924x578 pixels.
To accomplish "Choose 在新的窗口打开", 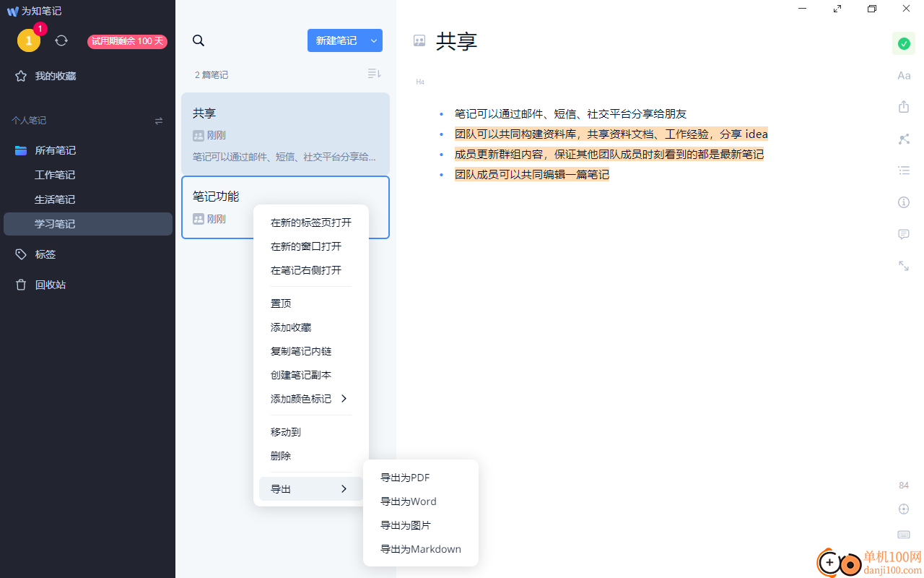I will tap(311, 246).
